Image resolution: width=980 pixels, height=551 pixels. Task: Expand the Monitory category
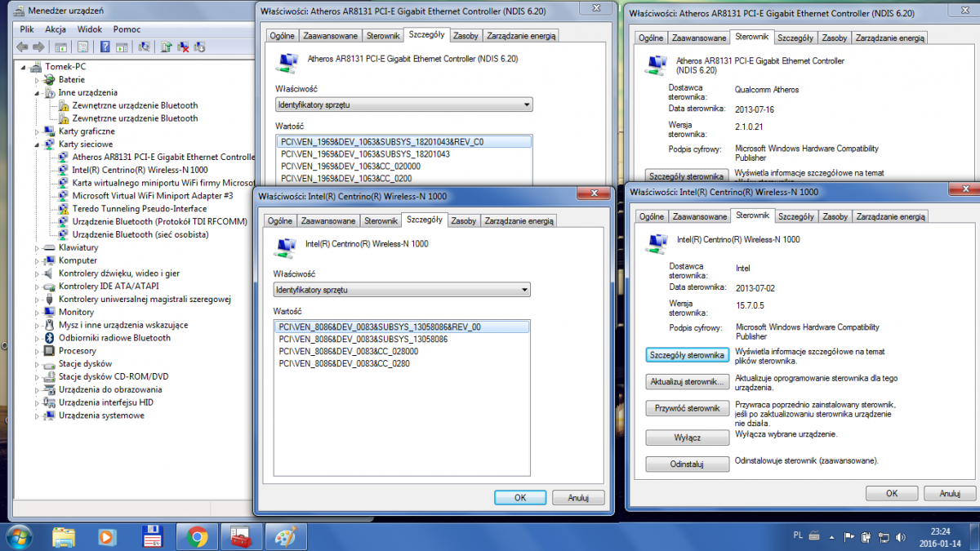37,312
